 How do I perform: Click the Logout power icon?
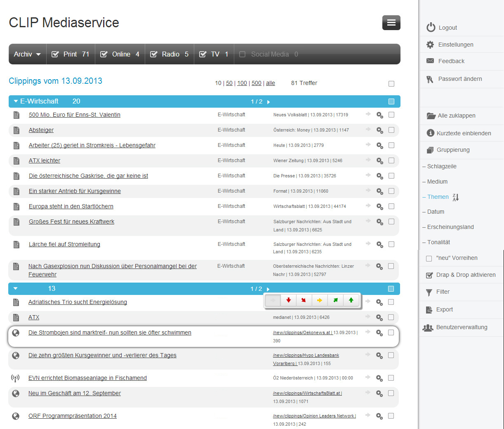(x=431, y=27)
